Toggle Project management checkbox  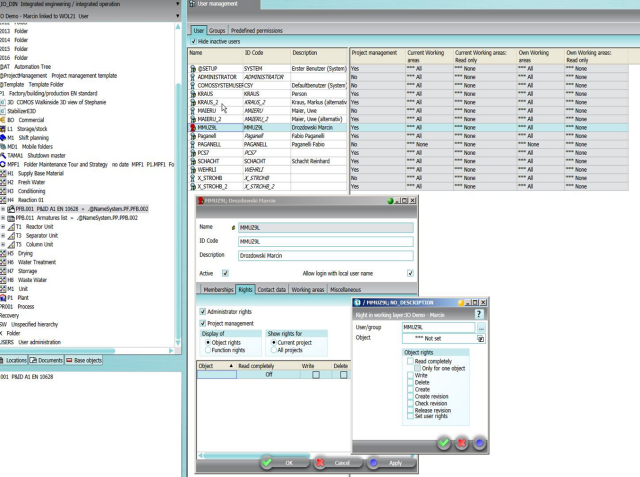(202, 324)
